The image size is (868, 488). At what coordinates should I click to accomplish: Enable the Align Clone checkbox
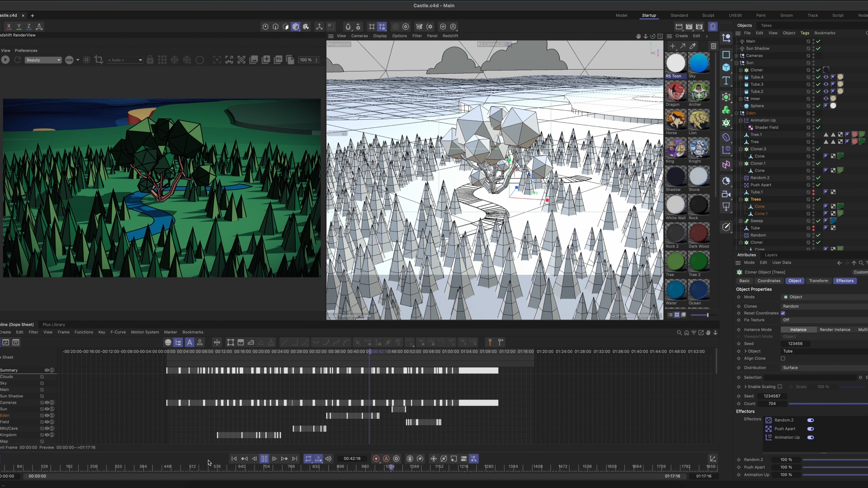(783, 358)
